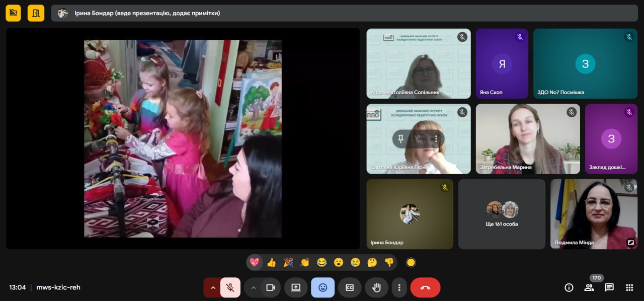Raise your hand in the meeting

tap(376, 287)
